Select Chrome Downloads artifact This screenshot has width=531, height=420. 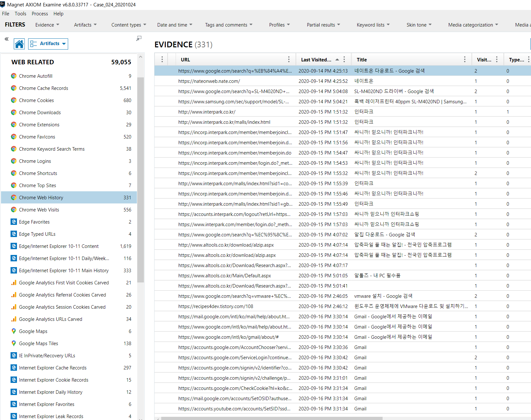[x=69, y=113]
